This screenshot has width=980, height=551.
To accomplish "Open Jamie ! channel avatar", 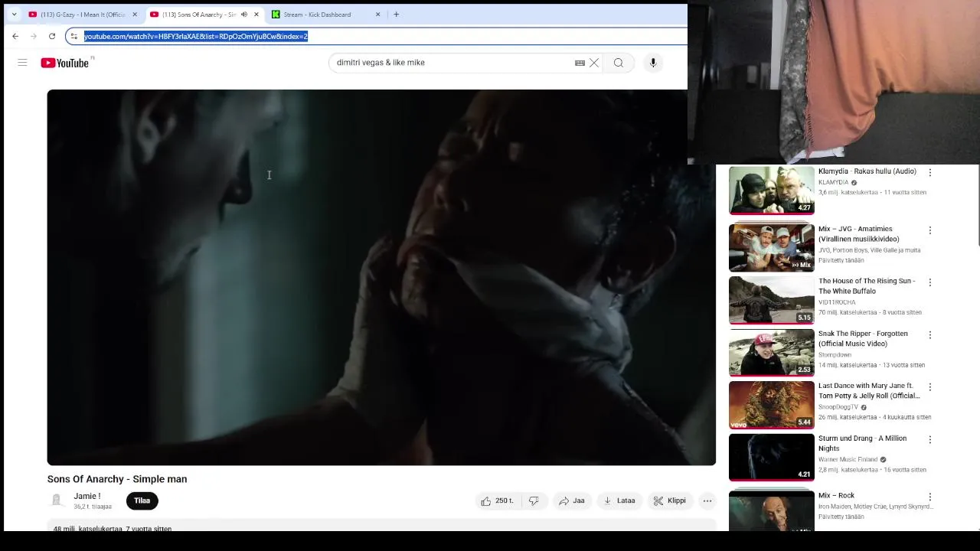I will coord(57,500).
